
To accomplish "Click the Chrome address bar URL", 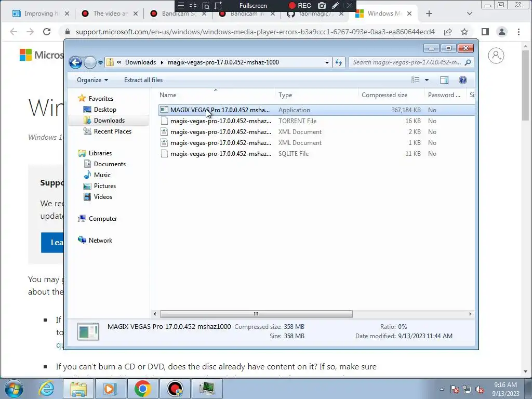I will click(255, 32).
